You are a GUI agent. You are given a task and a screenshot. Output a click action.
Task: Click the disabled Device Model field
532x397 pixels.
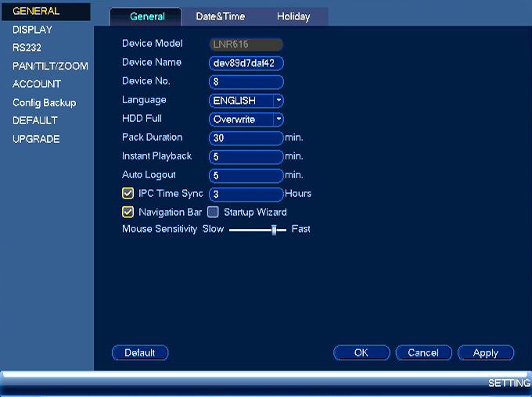pyautogui.click(x=246, y=45)
